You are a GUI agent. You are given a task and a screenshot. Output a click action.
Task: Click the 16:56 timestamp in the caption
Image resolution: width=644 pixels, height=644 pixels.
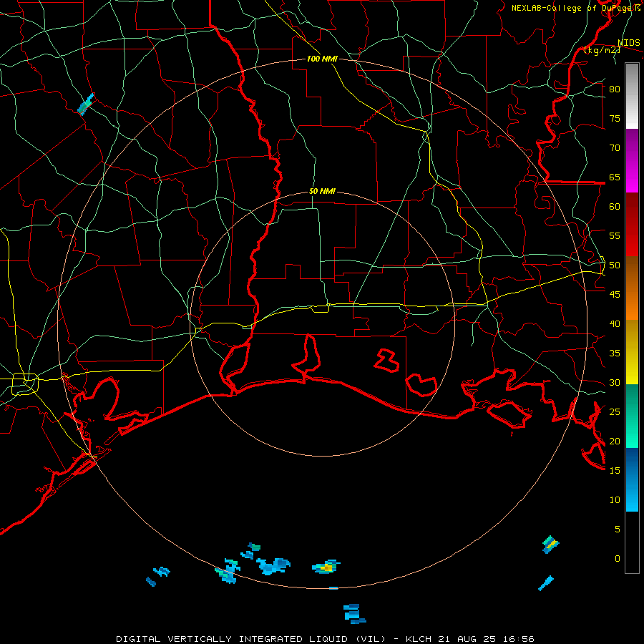(520, 639)
